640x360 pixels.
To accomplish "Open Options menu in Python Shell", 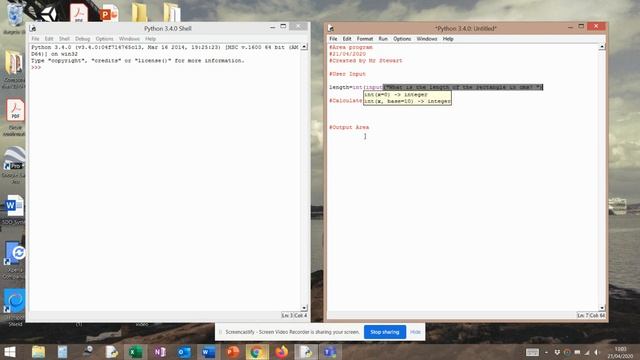I will click(x=104, y=39).
